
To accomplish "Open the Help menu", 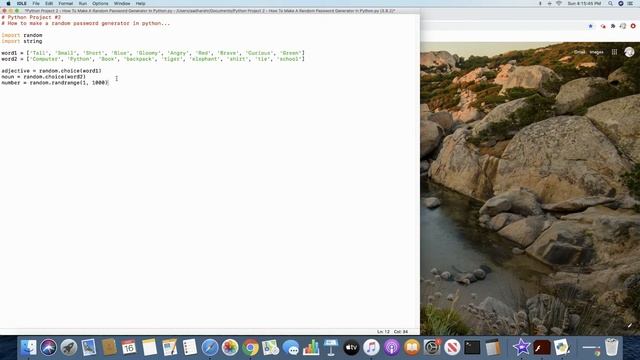I will click(140, 3).
